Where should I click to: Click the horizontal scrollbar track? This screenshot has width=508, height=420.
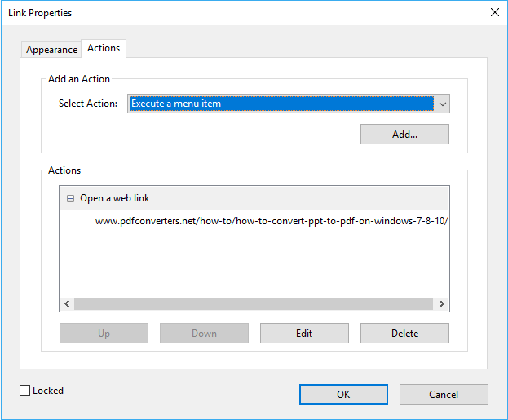click(254, 303)
